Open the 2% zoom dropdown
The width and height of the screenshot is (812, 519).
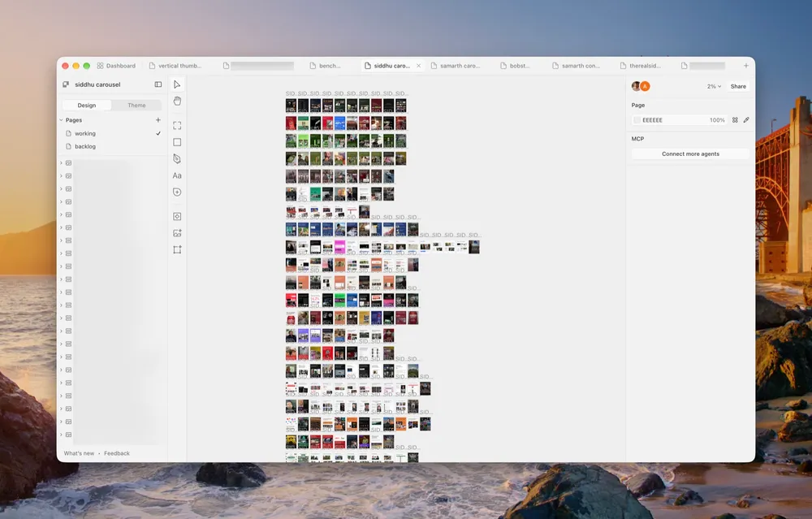[x=714, y=86]
